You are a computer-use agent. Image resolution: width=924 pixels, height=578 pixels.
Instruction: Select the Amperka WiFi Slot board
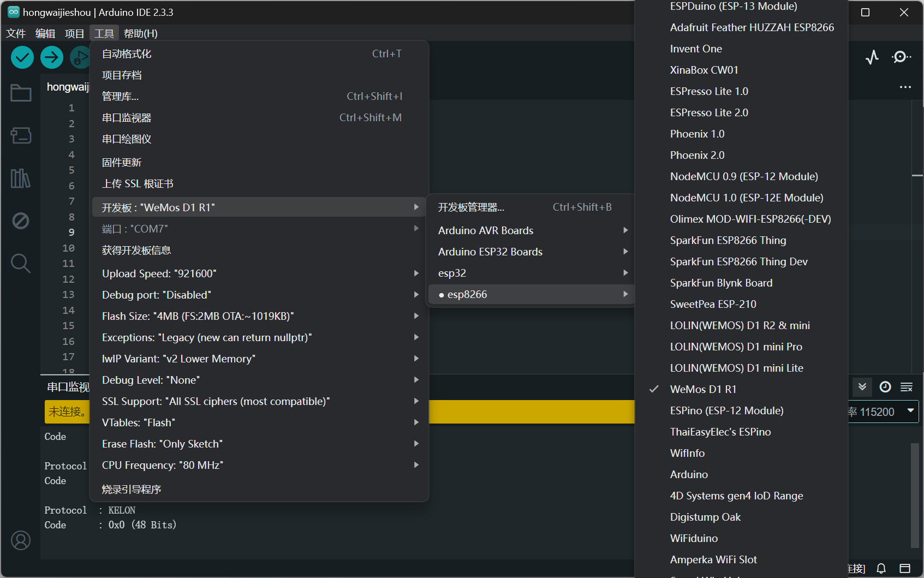[x=741, y=559]
